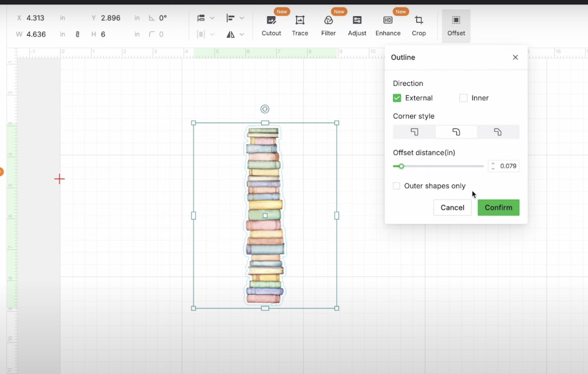Select the Cutout tool
The width and height of the screenshot is (588, 374).
tap(271, 25)
